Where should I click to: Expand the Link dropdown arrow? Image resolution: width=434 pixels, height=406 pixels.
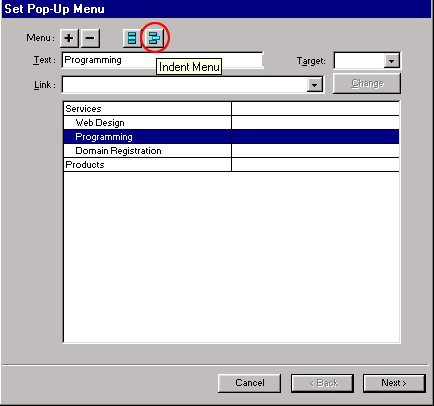coord(314,85)
